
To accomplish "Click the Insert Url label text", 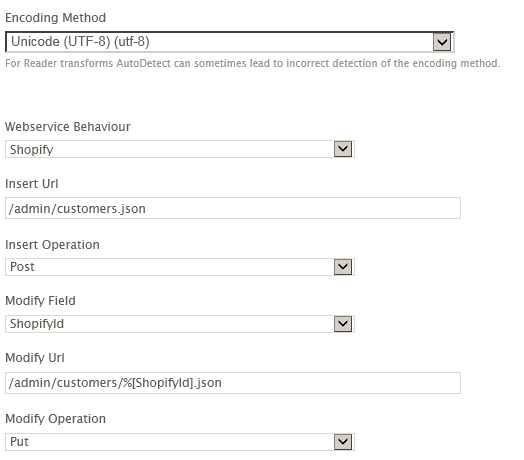I will [32, 184].
